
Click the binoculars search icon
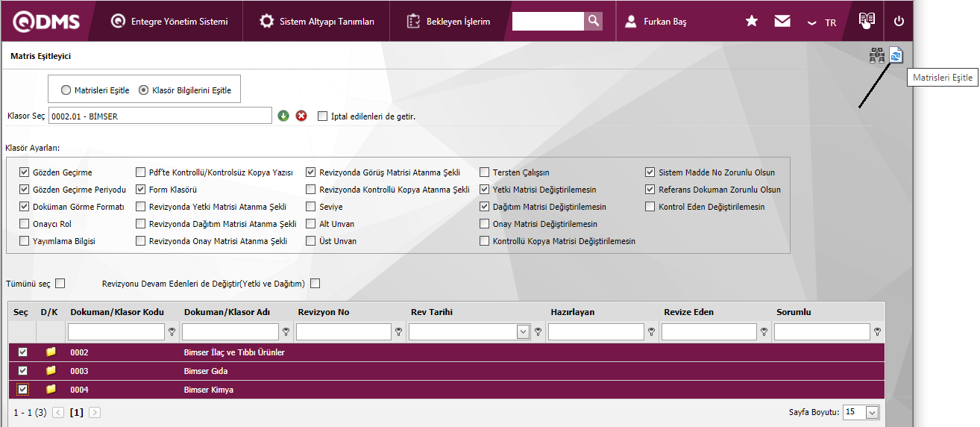pos(876,55)
